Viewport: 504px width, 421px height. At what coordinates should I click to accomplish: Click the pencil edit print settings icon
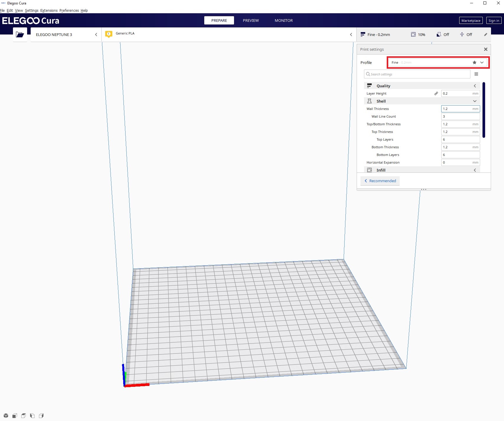pyautogui.click(x=485, y=34)
